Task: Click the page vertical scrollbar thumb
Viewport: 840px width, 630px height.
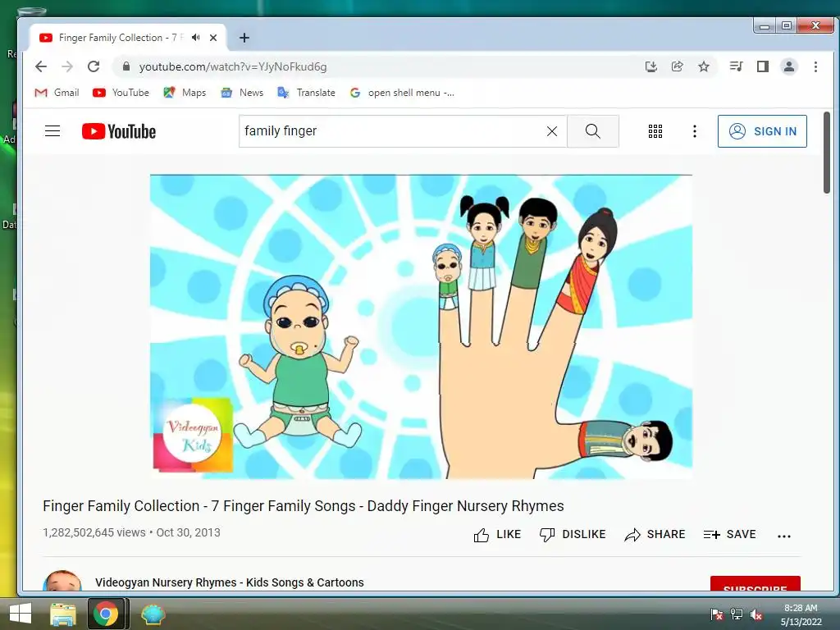Action: click(x=827, y=153)
